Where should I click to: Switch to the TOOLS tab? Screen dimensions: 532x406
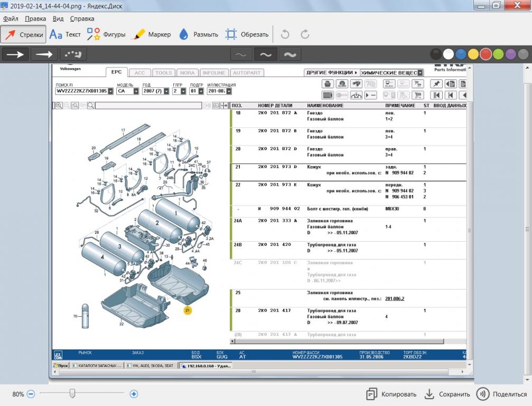[164, 72]
